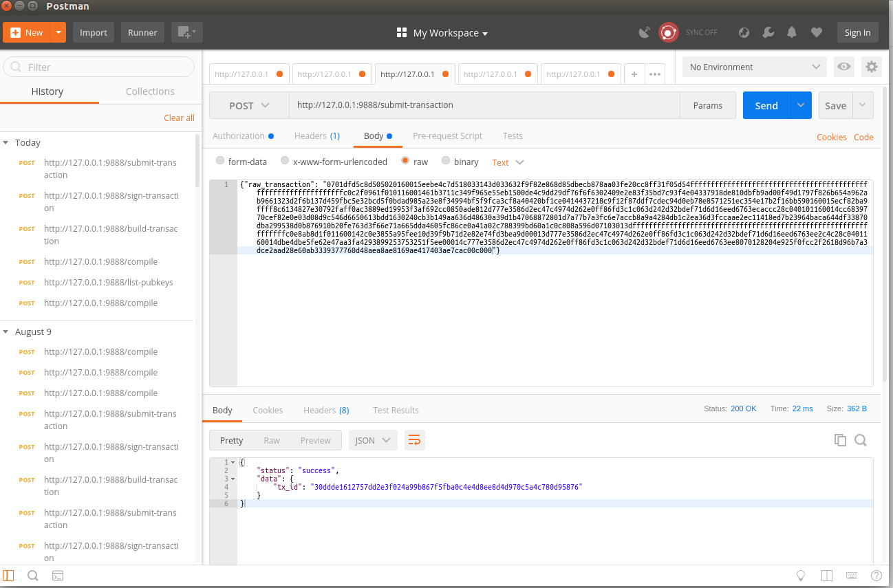Open the My Workspace dropdown
893x588 pixels.
coord(442,33)
